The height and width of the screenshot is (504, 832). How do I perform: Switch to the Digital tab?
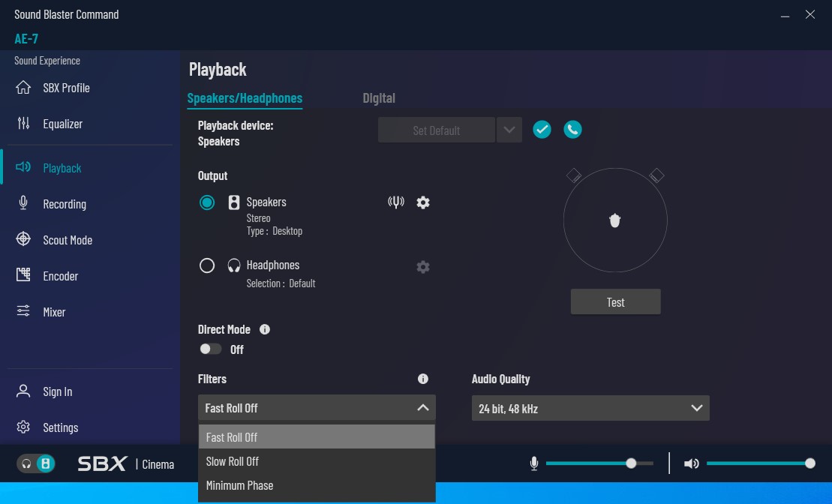click(379, 98)
